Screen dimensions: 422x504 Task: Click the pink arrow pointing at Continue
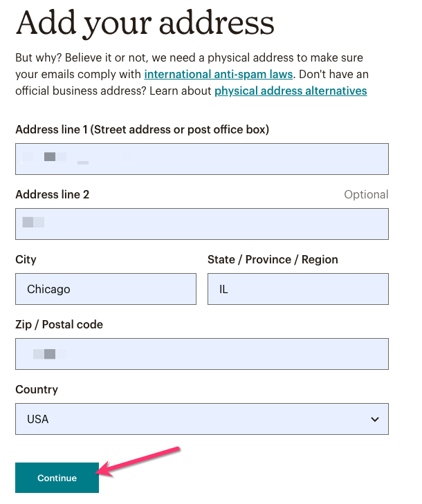point(142,459)
